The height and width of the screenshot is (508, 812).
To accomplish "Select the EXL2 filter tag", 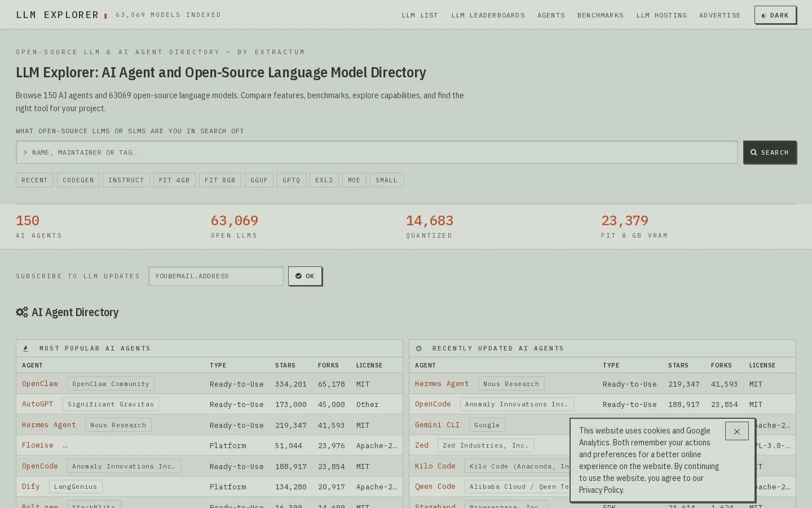I will [x=324, y=180].
